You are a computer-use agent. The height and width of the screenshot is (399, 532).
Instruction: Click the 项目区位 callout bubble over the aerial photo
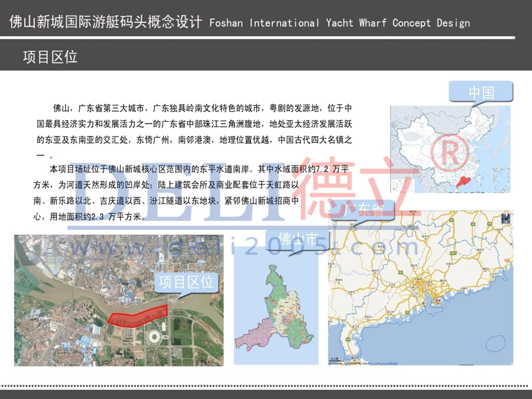[x=186, y=283]
